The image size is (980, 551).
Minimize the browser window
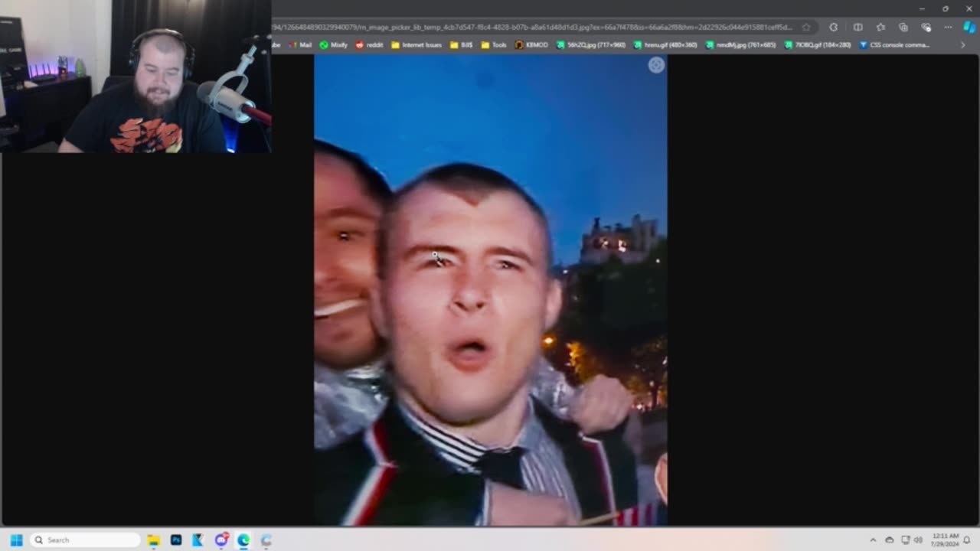tap(922, 8)
